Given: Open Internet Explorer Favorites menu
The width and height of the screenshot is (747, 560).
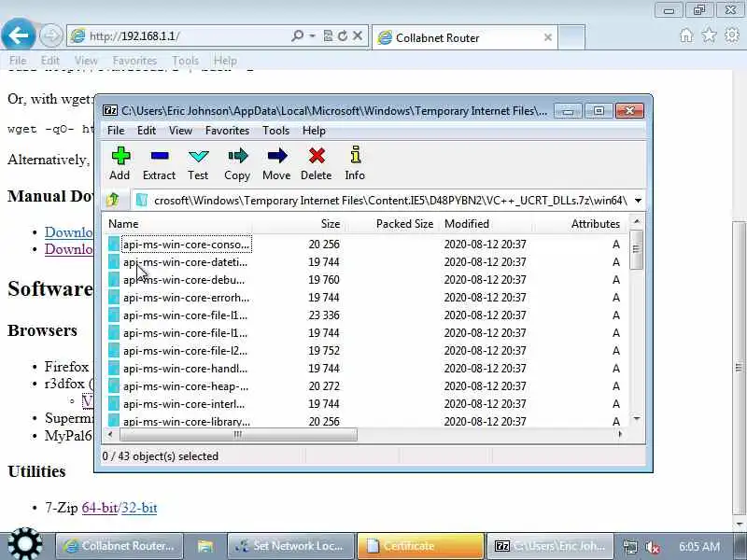Looking at the screenshot, I should [x=134, y=61].
